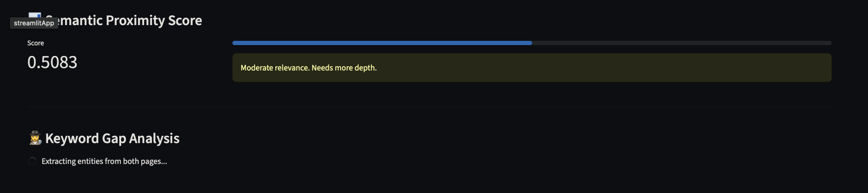The image size is (868, 193).
Task: Click the small Score metric label
Action: (x=36, y=43)
